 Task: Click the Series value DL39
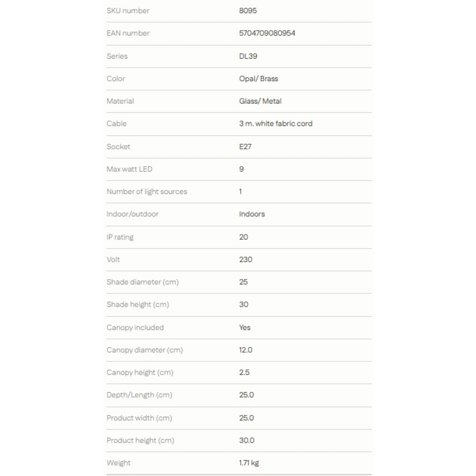248,56
